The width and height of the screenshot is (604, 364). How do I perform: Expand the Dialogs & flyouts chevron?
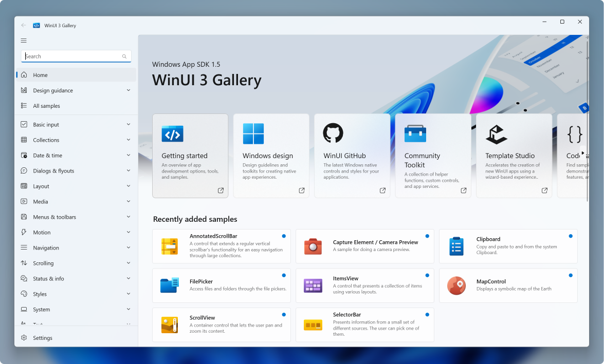point(129,170)
